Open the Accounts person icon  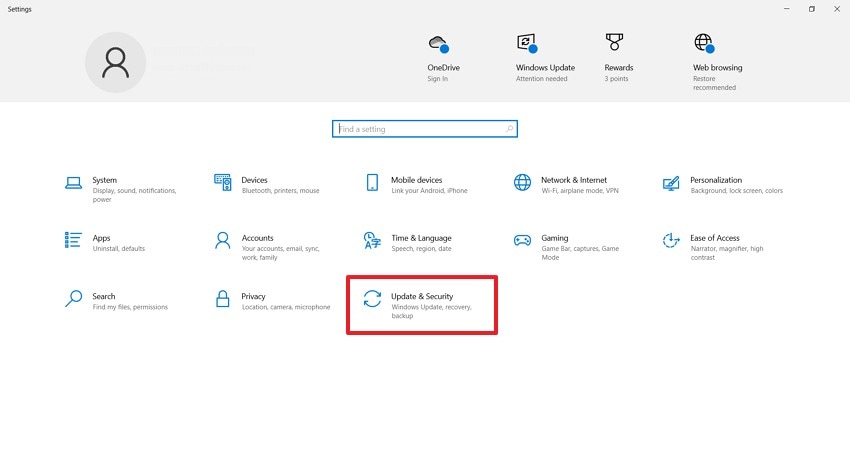point(223,240)
